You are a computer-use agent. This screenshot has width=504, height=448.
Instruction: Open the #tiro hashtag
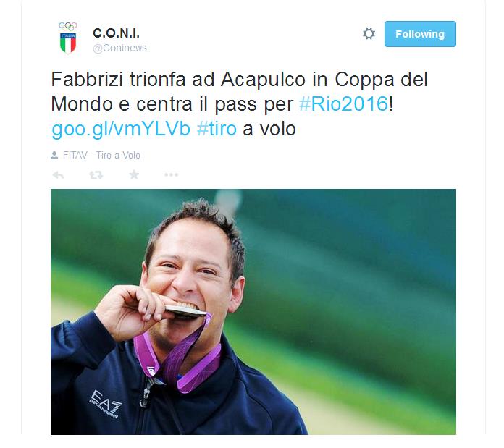(217, 129)
